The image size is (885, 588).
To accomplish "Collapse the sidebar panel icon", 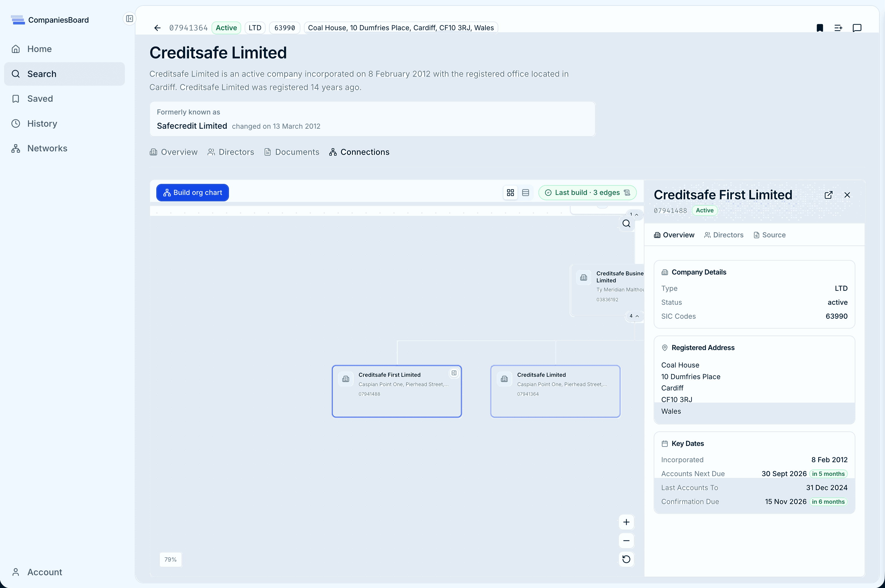I will click(129, 18).
